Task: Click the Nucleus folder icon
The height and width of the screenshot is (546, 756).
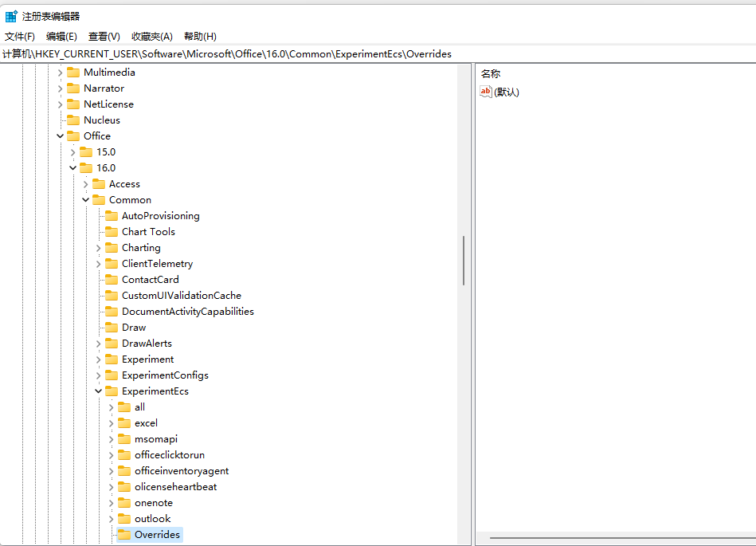Action: [73, 120]
